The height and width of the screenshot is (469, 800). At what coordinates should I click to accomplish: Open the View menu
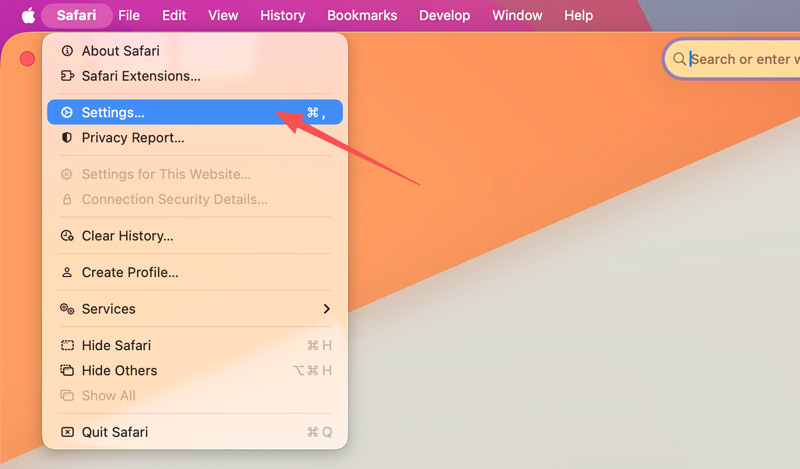click(223, 15)
